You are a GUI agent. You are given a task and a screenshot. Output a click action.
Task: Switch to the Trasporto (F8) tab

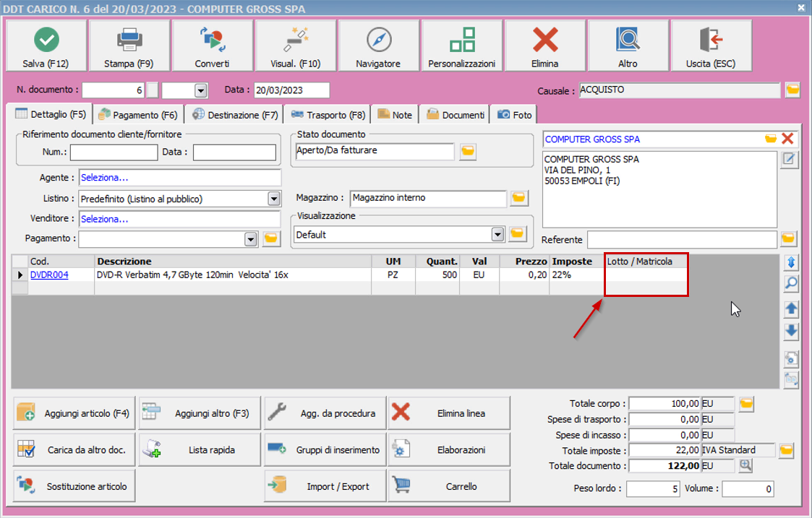coord(328,115)
